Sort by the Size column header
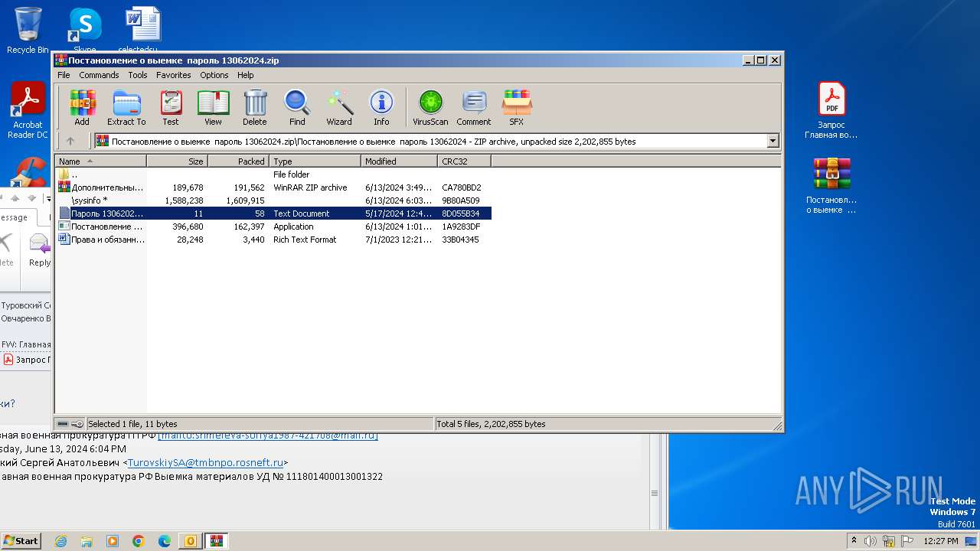The width and height of the screenshot is (980, 551). [177, 161]
